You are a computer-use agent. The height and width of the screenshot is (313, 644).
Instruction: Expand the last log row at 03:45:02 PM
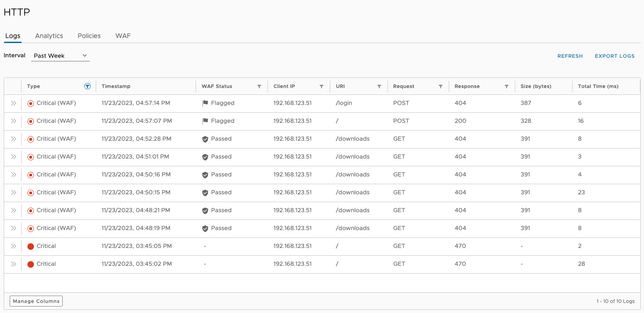coord(13,264)
